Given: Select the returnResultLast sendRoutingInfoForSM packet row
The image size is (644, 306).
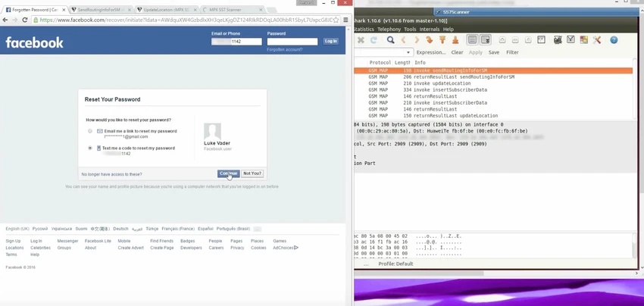Looking at the screenshot, I should pos(493,76).
